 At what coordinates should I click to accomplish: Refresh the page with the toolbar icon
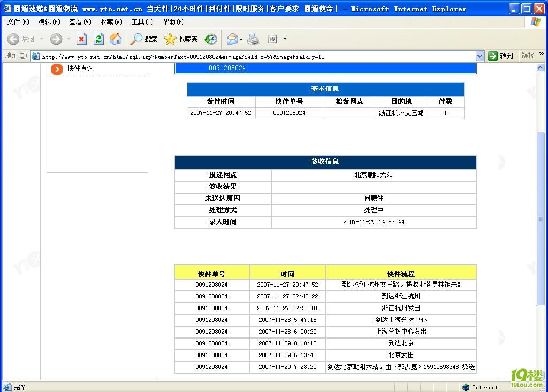(98, 39)
